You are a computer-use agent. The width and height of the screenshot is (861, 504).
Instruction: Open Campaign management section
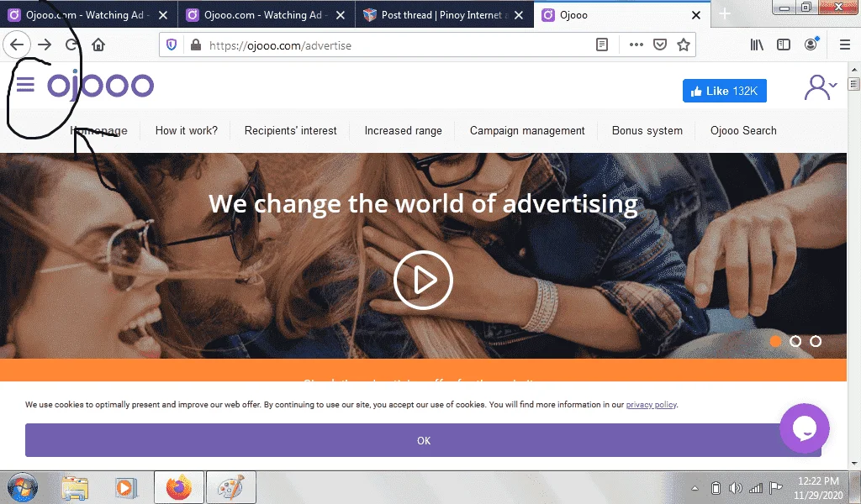[x=527, y=130]
